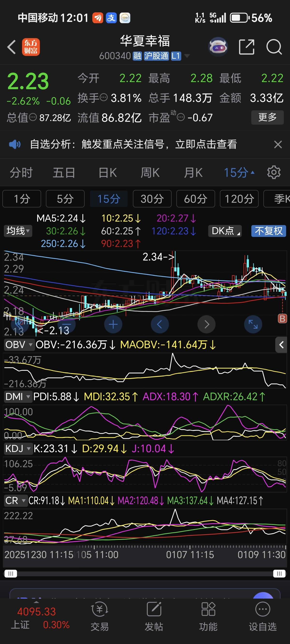This screenshot has height=644, width=290.
Task: Change DMI indicator via dropdown
Action: tap(18, 397)
